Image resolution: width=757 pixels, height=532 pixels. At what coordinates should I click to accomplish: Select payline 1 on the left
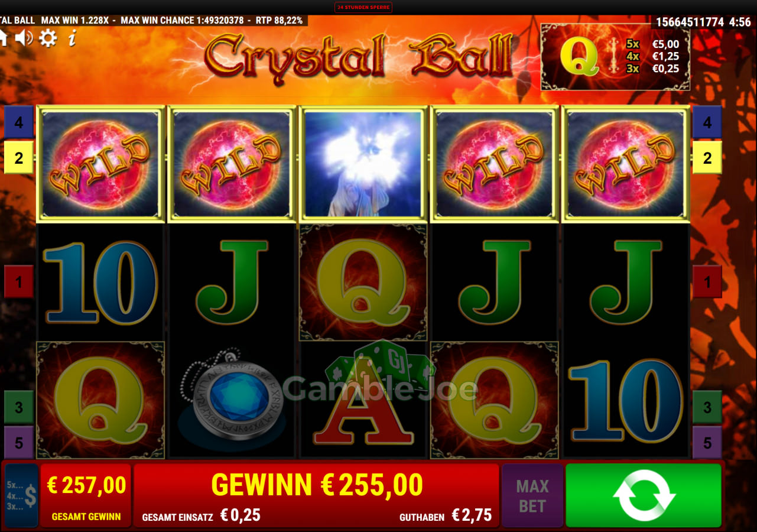[19, 281]
